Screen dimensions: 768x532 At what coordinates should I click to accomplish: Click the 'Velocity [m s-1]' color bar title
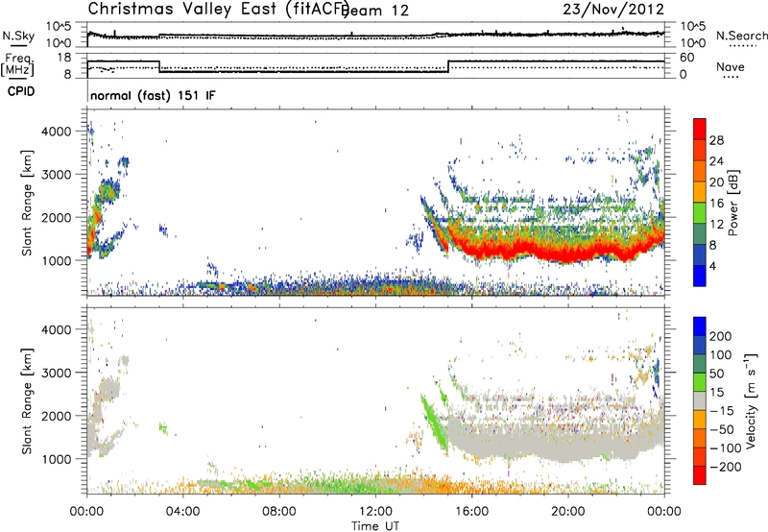750,400
